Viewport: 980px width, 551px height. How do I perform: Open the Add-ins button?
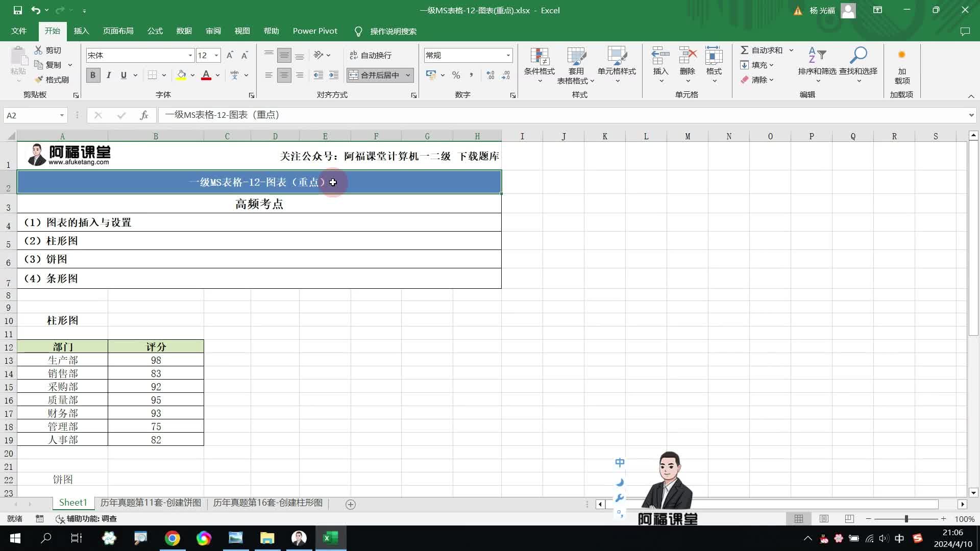[902, 65]
